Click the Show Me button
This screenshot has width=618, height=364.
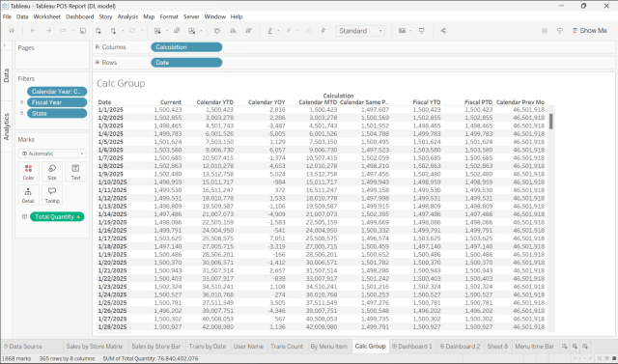point(590,31)
